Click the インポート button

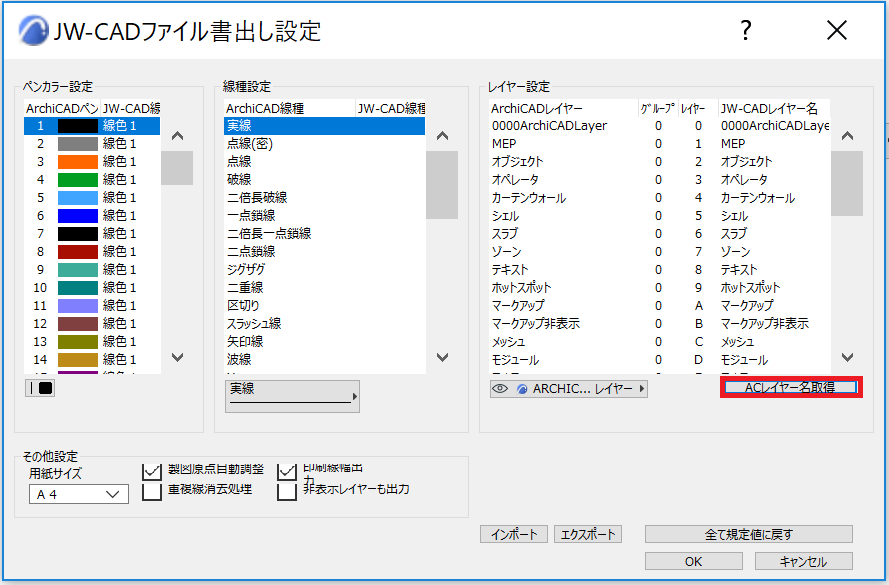pyautogui.click(x=514, y=534)
